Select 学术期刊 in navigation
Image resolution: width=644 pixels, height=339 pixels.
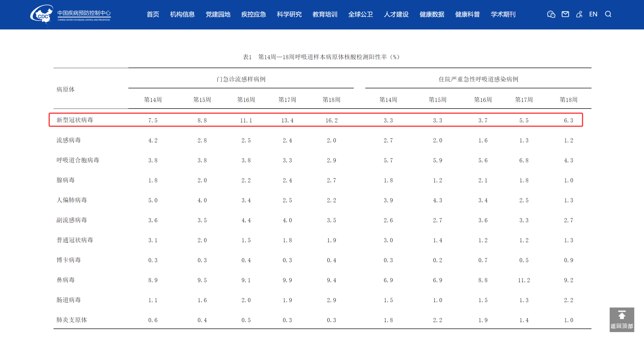[x=503, y=14]
